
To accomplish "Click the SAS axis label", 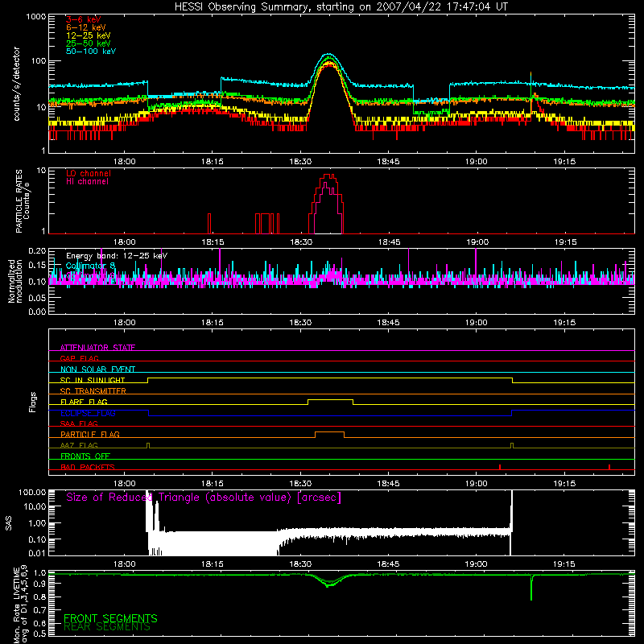I will [9, 523].
